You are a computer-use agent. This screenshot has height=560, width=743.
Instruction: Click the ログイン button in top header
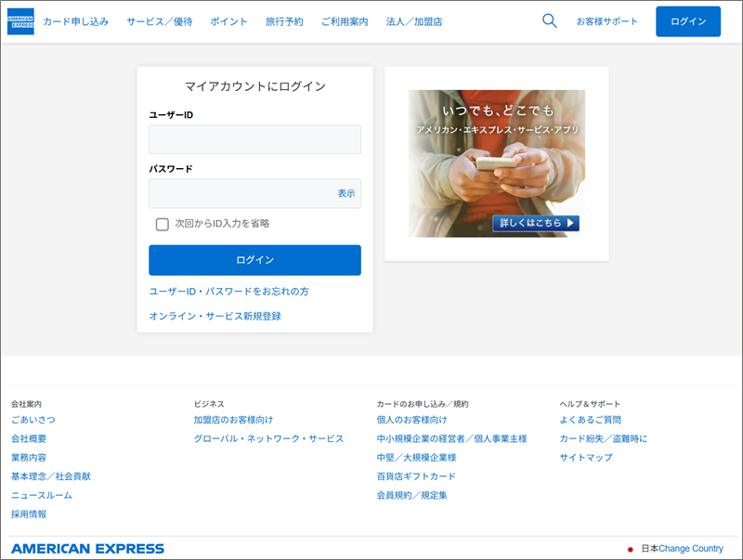click(687, 21)
